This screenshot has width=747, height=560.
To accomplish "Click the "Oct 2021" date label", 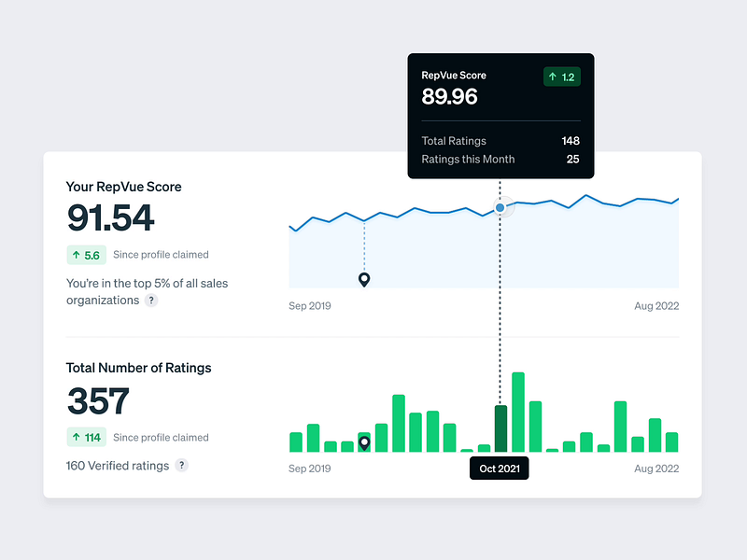I will pos(499,469).
